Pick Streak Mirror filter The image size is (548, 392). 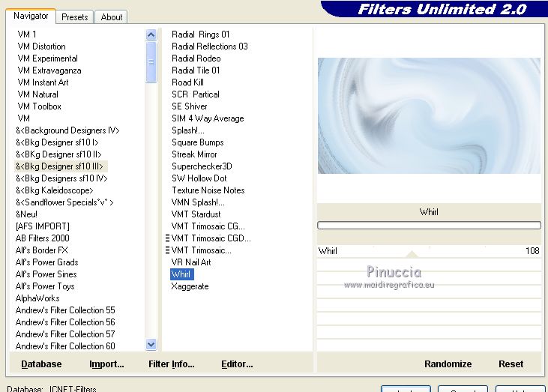pyautogui.click(x=194, y=154)
